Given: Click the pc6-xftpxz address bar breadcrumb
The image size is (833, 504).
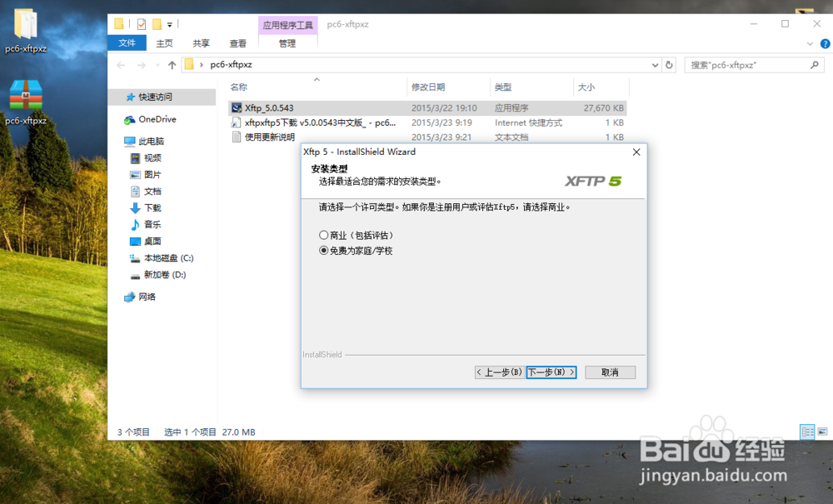Looking at the screenshot, I should [231, 65].
